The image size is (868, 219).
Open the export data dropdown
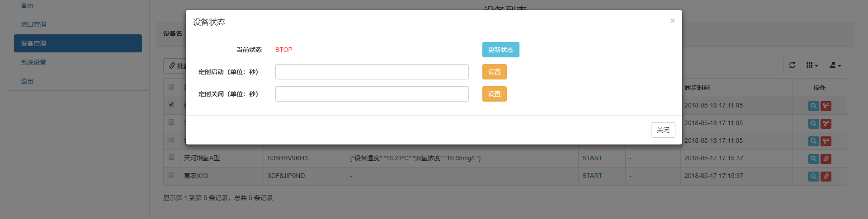835,65
